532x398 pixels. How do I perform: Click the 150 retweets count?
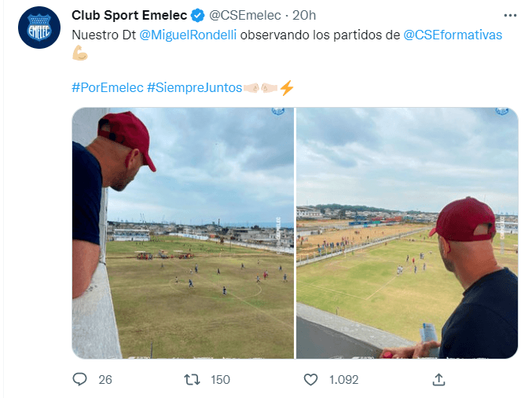(x=220, y=379)
